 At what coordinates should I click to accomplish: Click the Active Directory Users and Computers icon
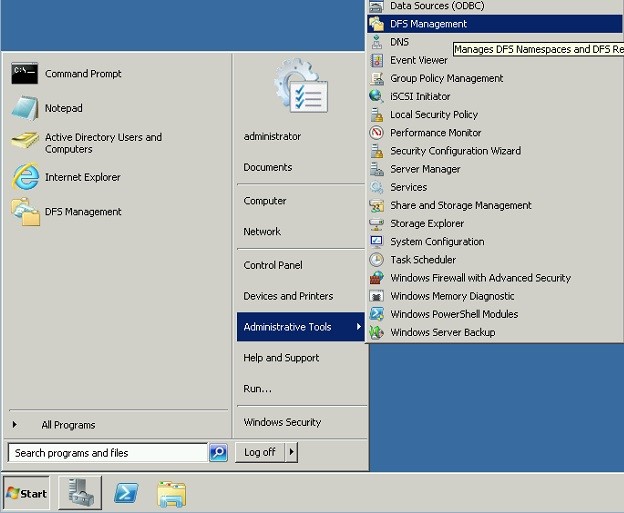pyautogui.click(x=25, y=140)
